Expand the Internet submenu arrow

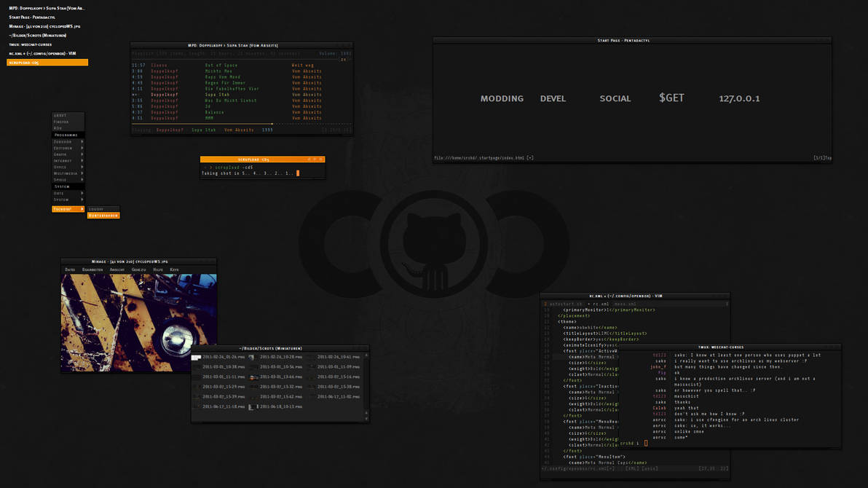coord(82,161)
